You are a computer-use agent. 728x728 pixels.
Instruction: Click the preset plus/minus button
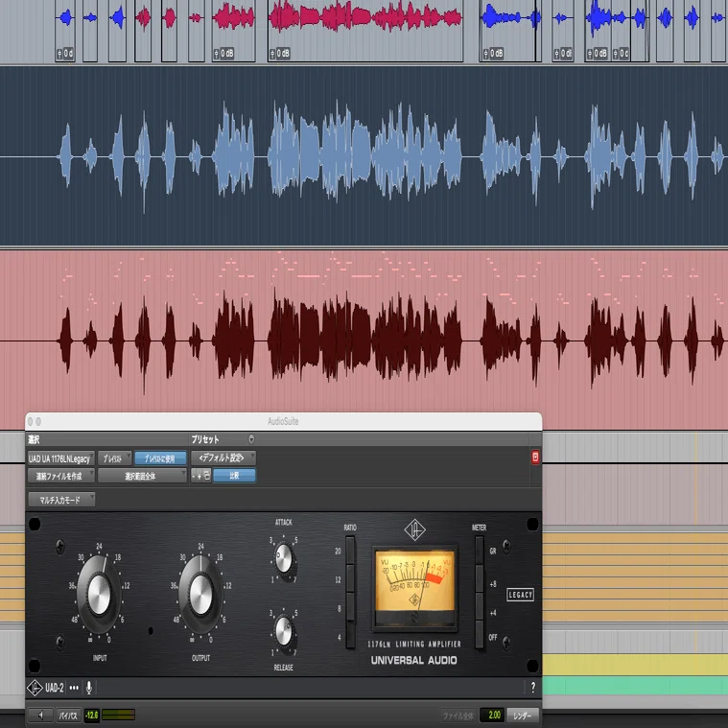(197, 476)
